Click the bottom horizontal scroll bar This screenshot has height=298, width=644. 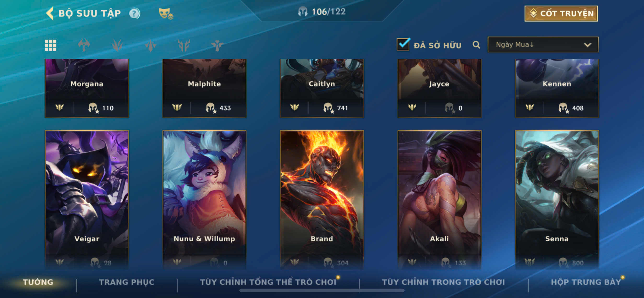pyautogui.click(x=322, y=291)
